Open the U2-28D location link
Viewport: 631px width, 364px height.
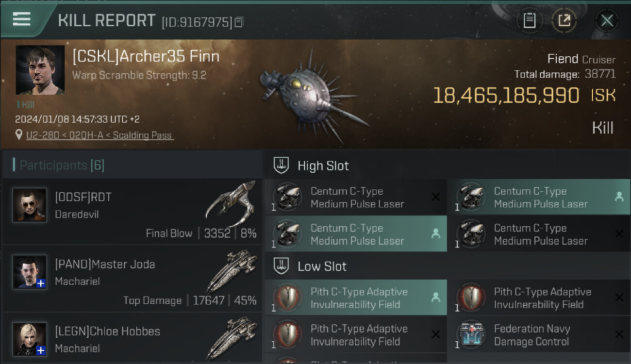(100, 135)
